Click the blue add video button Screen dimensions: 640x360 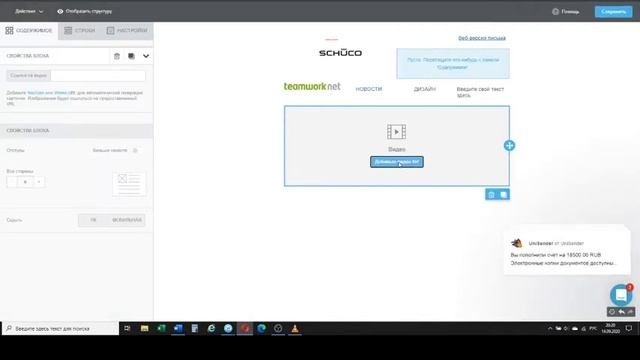pyautogui.click(x=397, y=162)
